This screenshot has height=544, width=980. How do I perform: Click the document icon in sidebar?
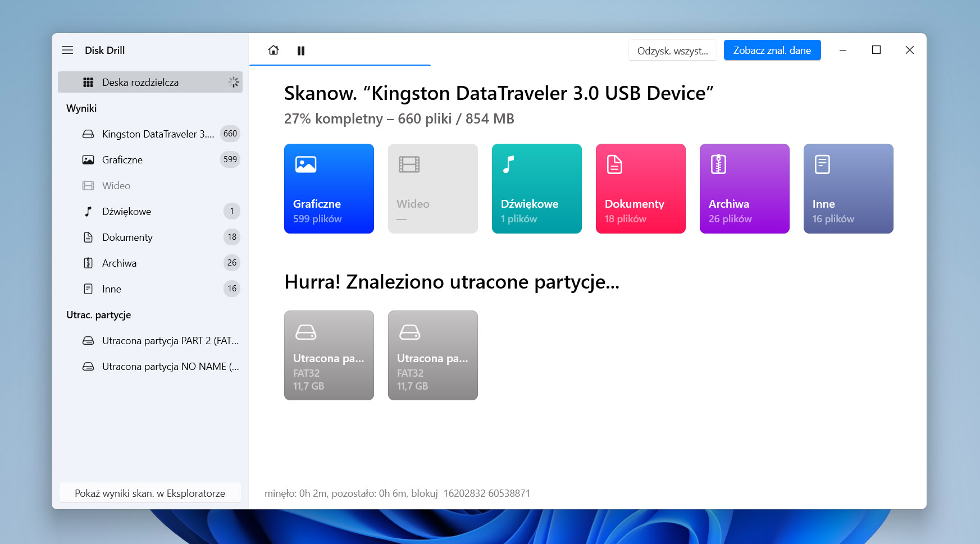[x=88, y=237]
